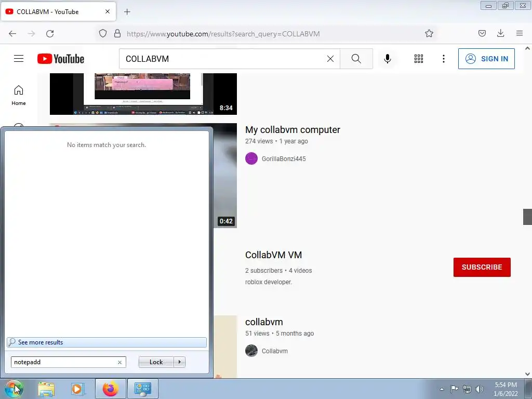The image size is (532, 399).
Task: Go back with browser back arrow
Action: click(x=12, y=34)
